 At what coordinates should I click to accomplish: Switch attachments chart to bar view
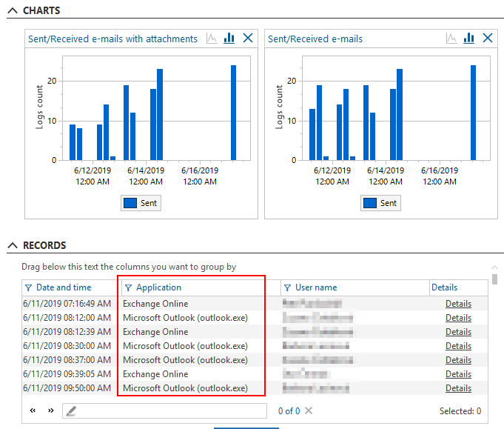(229, 39)
